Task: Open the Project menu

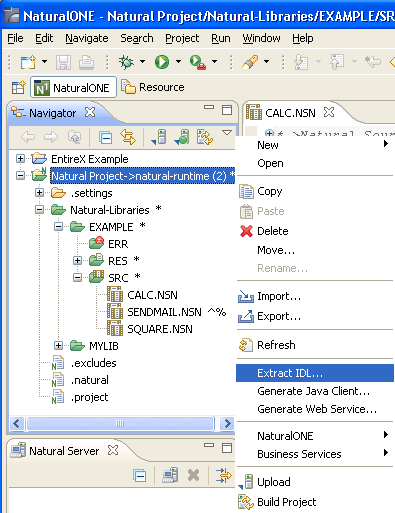Action: click(x=182, y=38)
